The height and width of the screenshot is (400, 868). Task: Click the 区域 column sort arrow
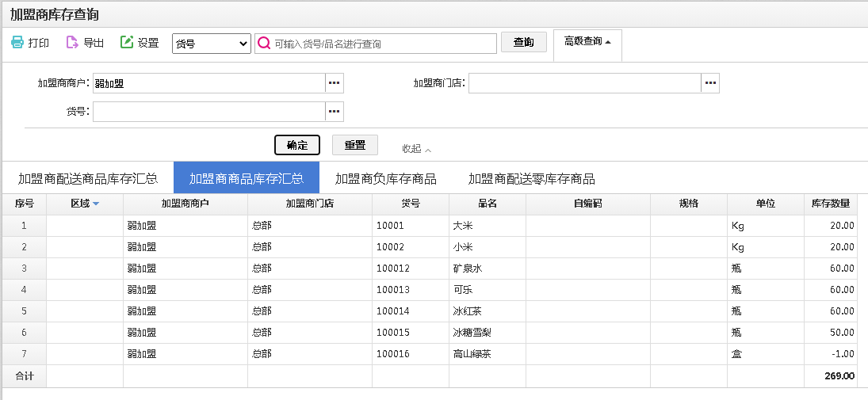96,204
